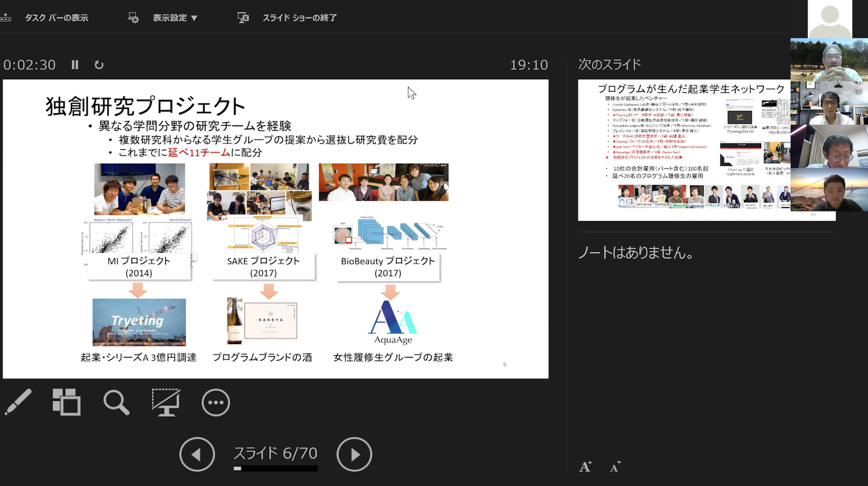Decrease notes text size
The image size is (868, 486).
(x=615, y=467)
